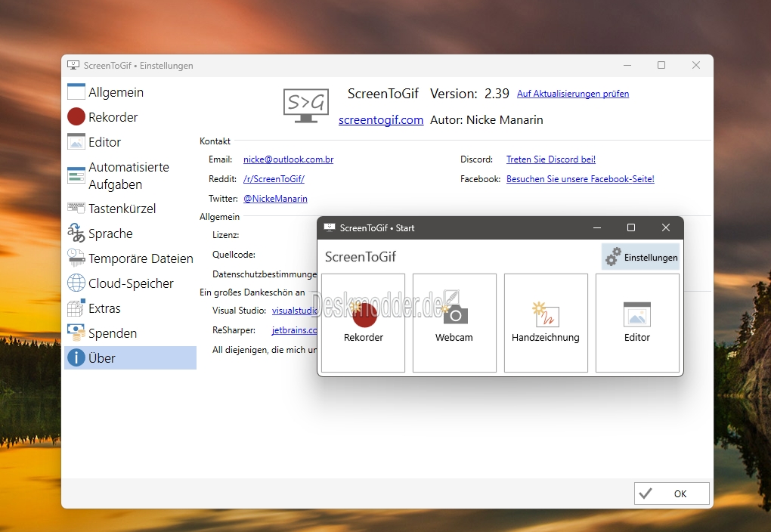Open Einstellungen label in Start window

[651, 258]
